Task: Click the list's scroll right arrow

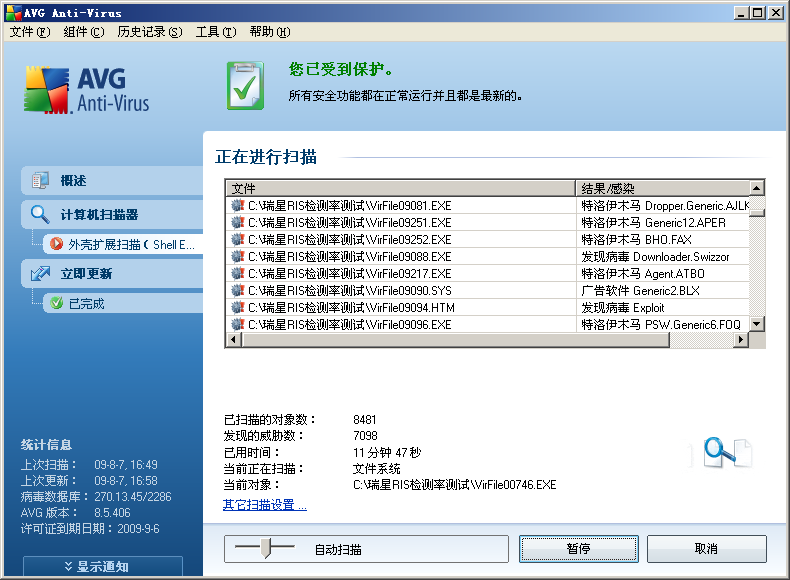Action: click(x=741, y=340)
